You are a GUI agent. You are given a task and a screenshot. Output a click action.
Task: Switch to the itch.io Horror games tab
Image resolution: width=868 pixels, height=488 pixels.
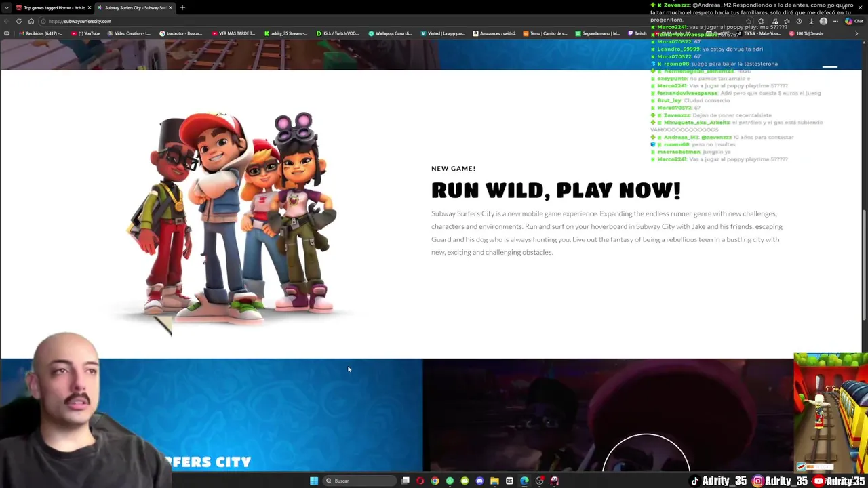point(53,7)
